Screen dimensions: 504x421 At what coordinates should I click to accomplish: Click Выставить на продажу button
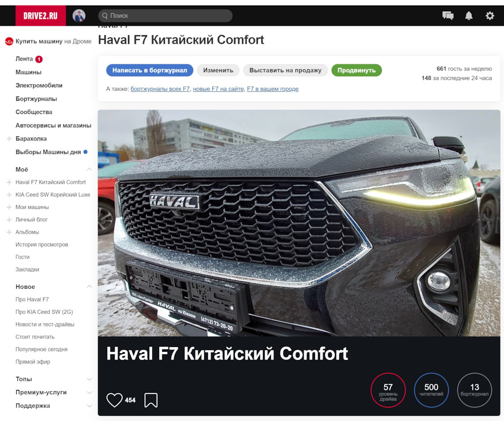286,70
